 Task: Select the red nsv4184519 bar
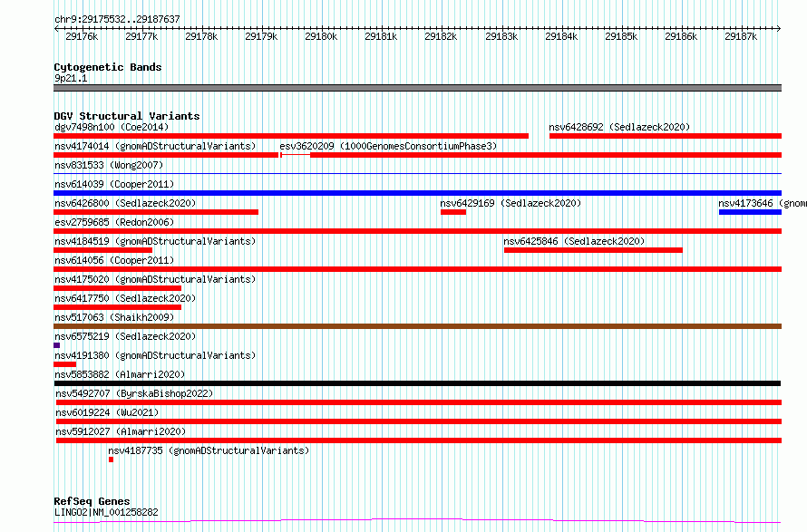(x=103, y=250)
